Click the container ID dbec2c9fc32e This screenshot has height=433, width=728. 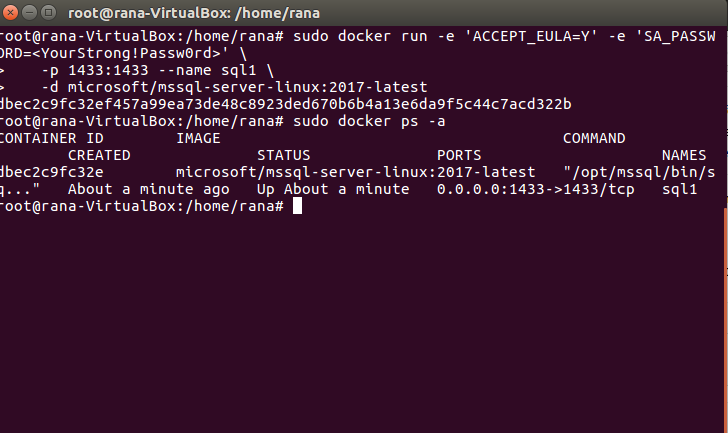click(52, 172)
